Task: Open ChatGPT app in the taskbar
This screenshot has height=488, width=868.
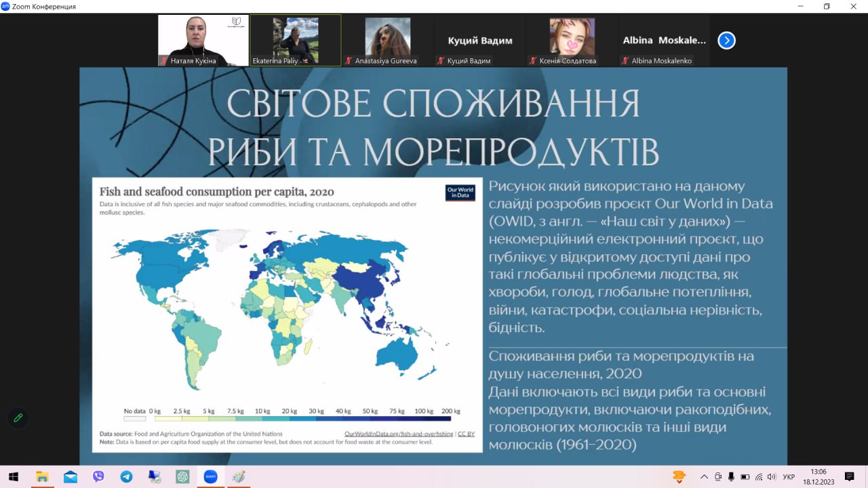Action: coord(182,476)
